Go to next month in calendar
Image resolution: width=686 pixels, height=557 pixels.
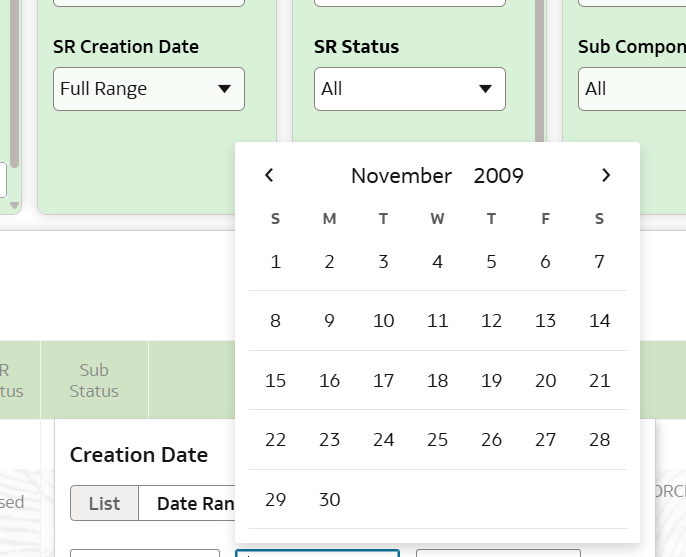606,175
